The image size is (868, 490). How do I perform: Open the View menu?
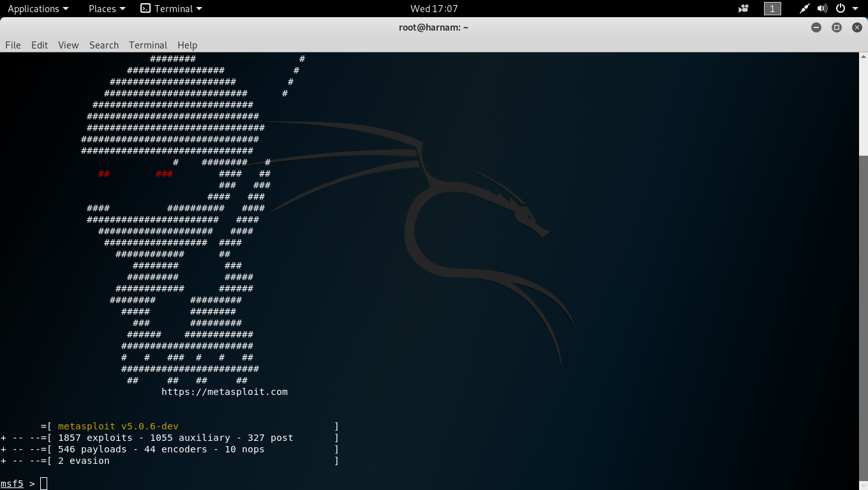click(x=68, y=45)
